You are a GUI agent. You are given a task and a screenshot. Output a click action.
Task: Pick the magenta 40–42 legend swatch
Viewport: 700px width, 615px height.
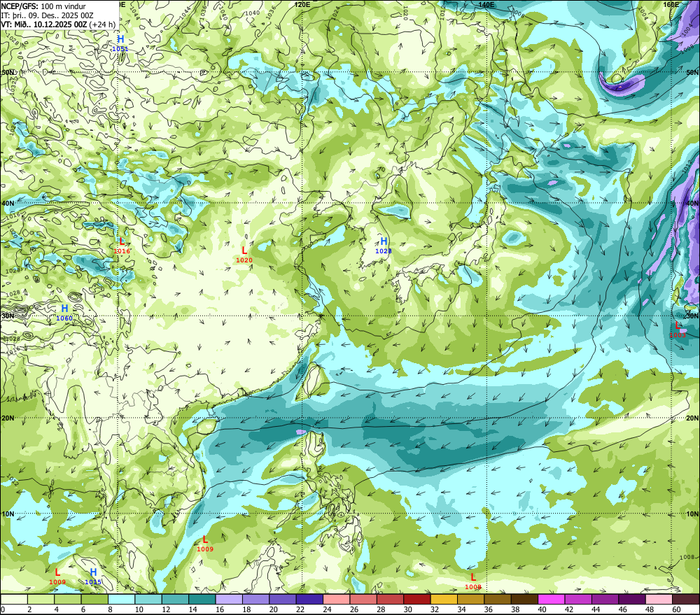point(552,600)
